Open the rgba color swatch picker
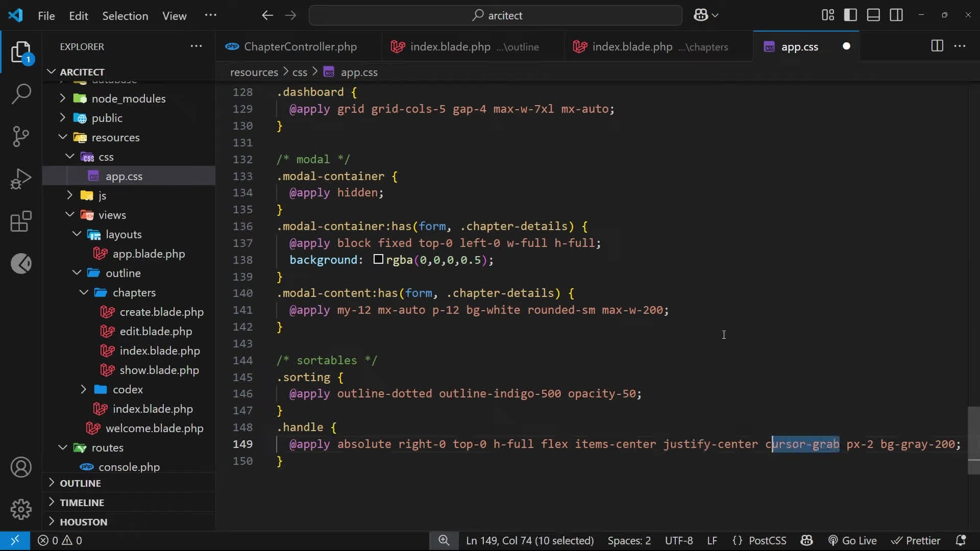The image size is (980, 551). (x=378, y=260)
